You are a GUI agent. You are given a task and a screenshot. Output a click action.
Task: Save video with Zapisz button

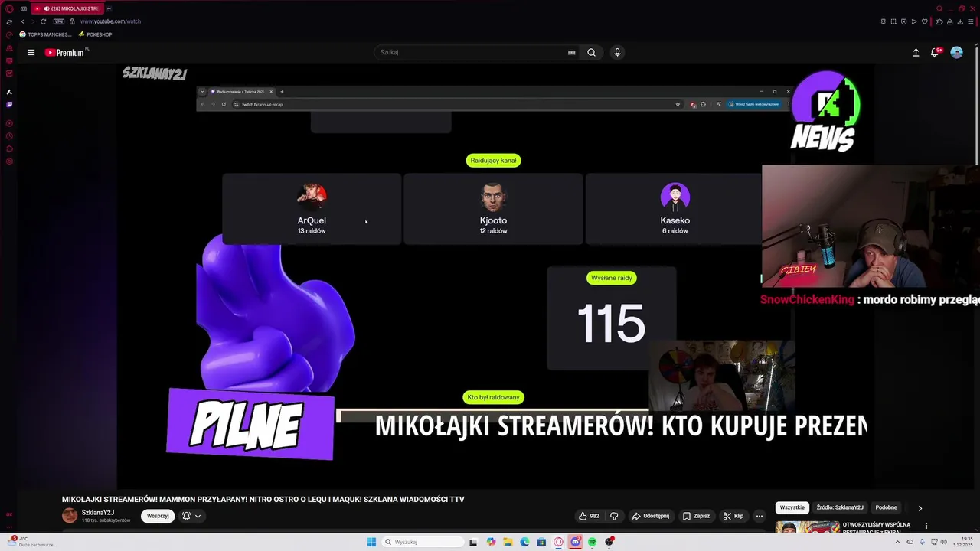(696, 516)
